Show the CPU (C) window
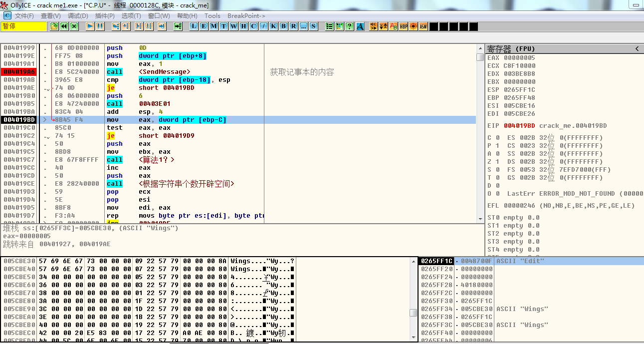 tap(254, 26)
